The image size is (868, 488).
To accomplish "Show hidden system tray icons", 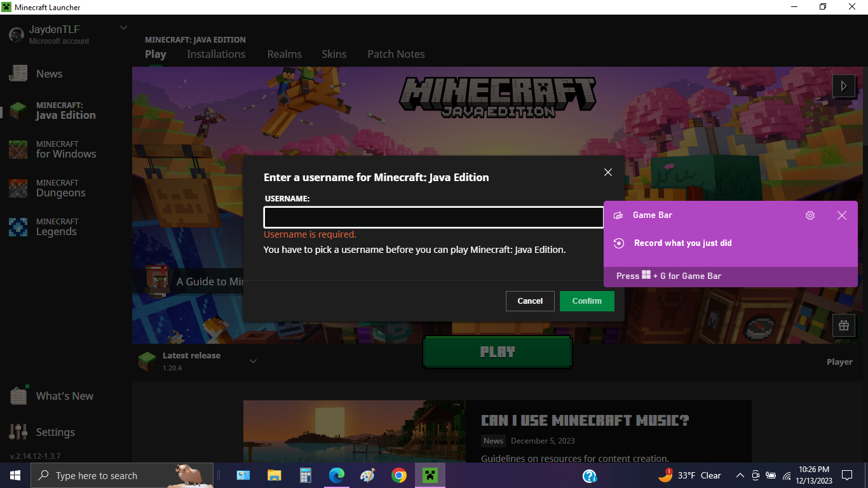I will (x=740, y=475).
